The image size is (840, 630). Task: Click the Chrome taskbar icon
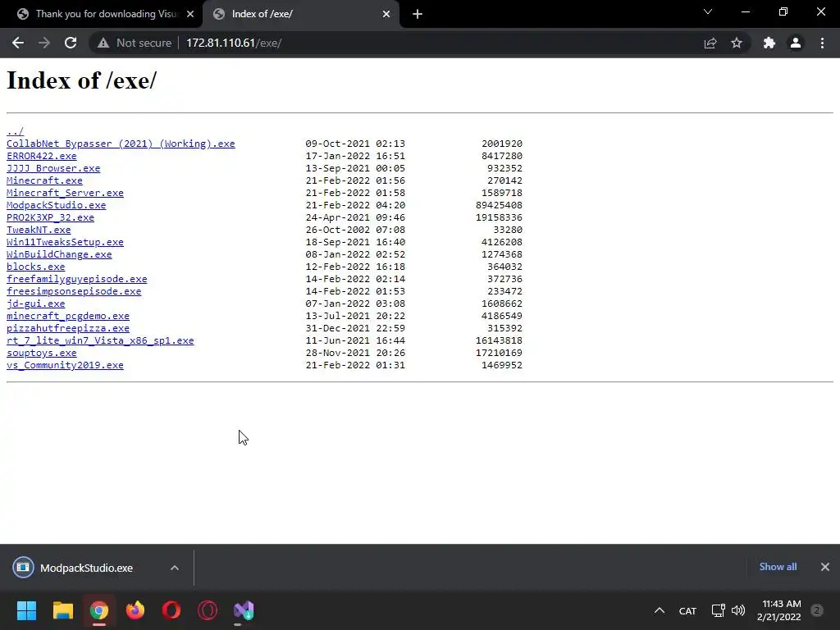tap(99, 610)
